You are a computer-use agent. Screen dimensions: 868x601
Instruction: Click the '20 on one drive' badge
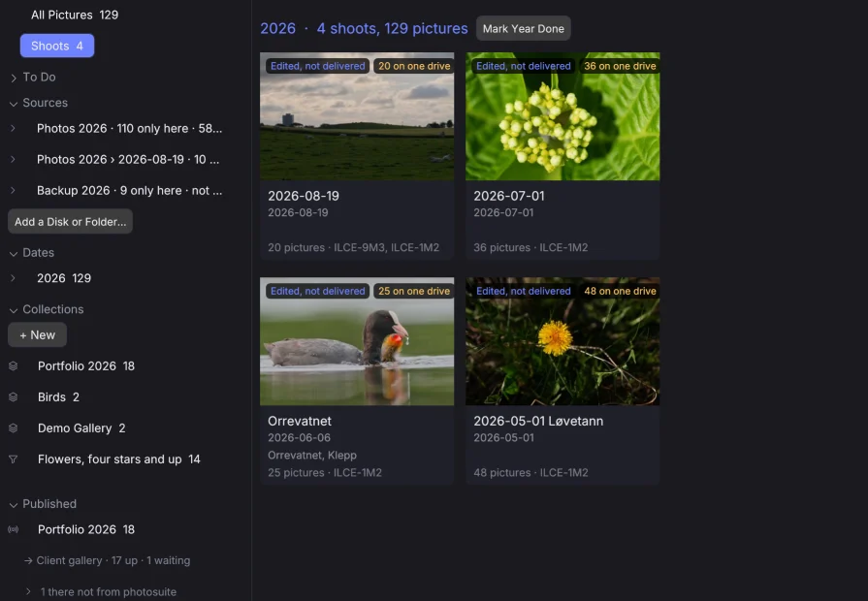pyautogui.click(x=414, y=66)
